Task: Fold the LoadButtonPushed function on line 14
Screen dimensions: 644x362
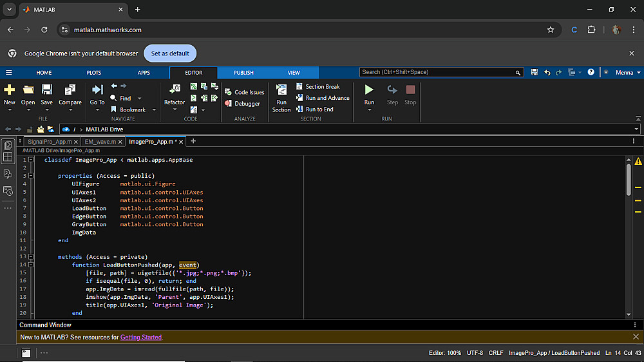Action: pos(31,265)
